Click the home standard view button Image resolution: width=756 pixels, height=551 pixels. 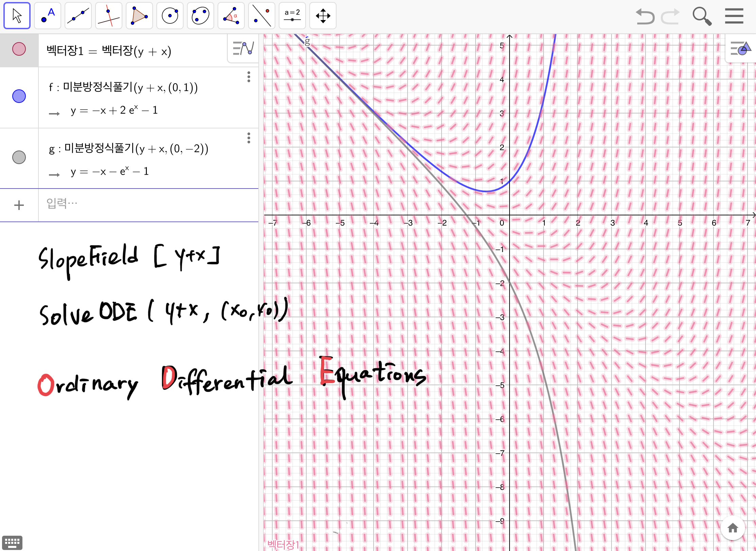click(x=733, y=528)
